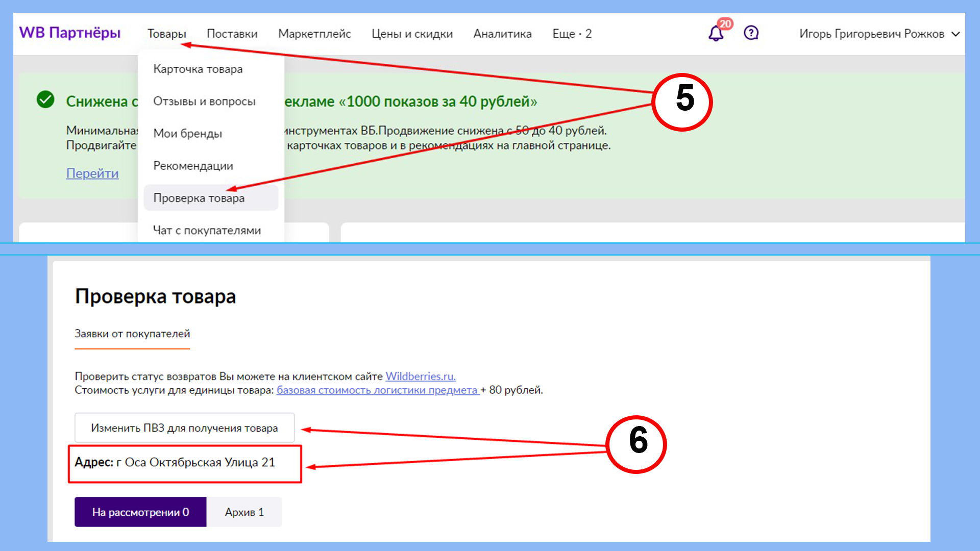This screenshot has height=551, width=980.
Task: Open базовая стоимость логистики предмета link
Action: click(378, 390)
